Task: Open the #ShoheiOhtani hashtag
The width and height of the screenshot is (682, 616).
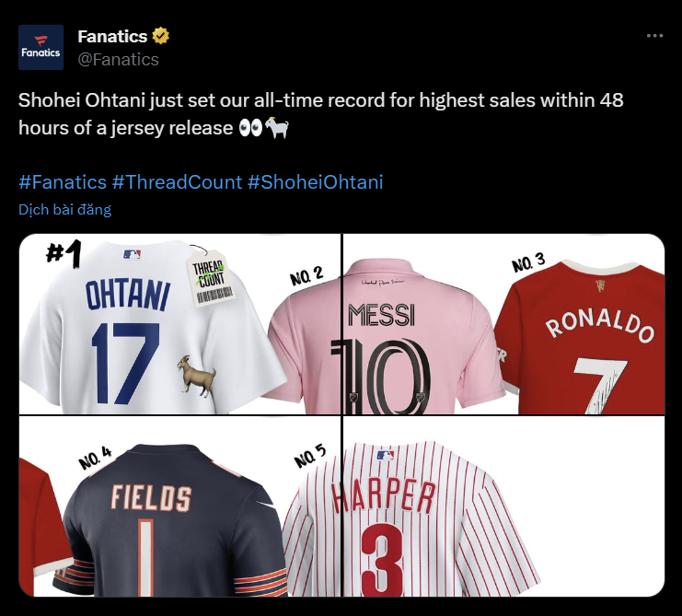Action: point(316,181)
